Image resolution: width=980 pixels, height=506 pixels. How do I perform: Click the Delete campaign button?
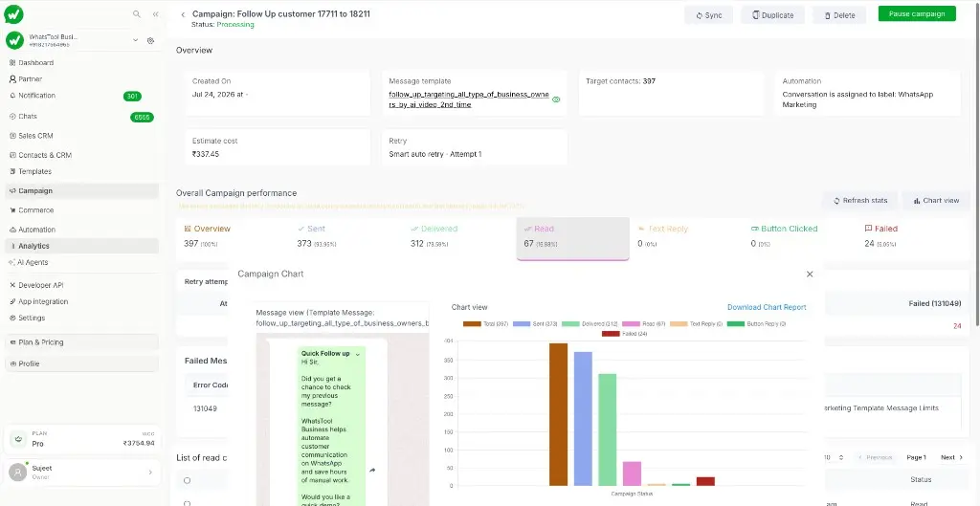pos(838,15)
